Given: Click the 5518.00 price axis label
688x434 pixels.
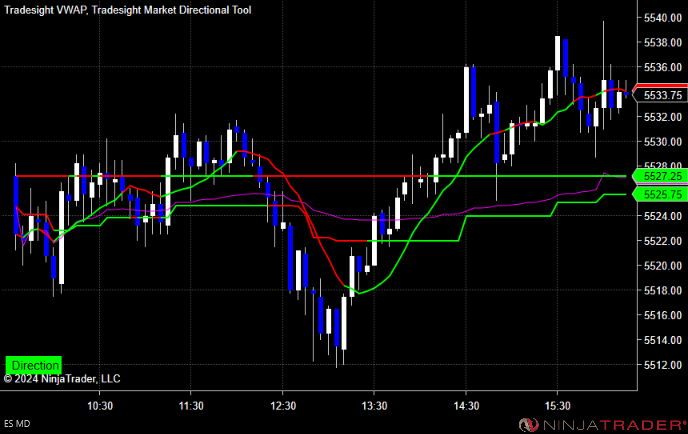Looking at the screenshot, I should pos(663,291).
